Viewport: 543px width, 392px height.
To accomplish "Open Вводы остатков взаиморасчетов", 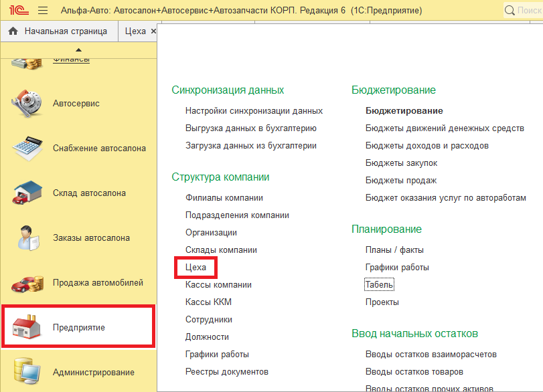I will coord(431,354).
